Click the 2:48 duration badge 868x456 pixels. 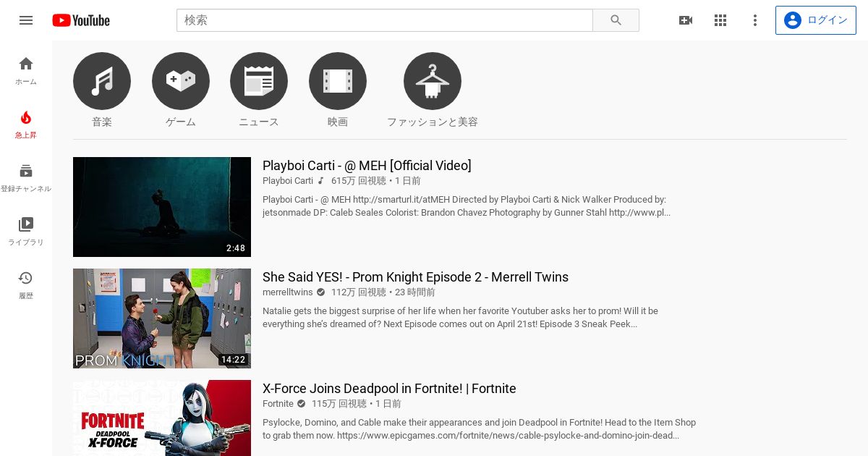click(236, 248)
